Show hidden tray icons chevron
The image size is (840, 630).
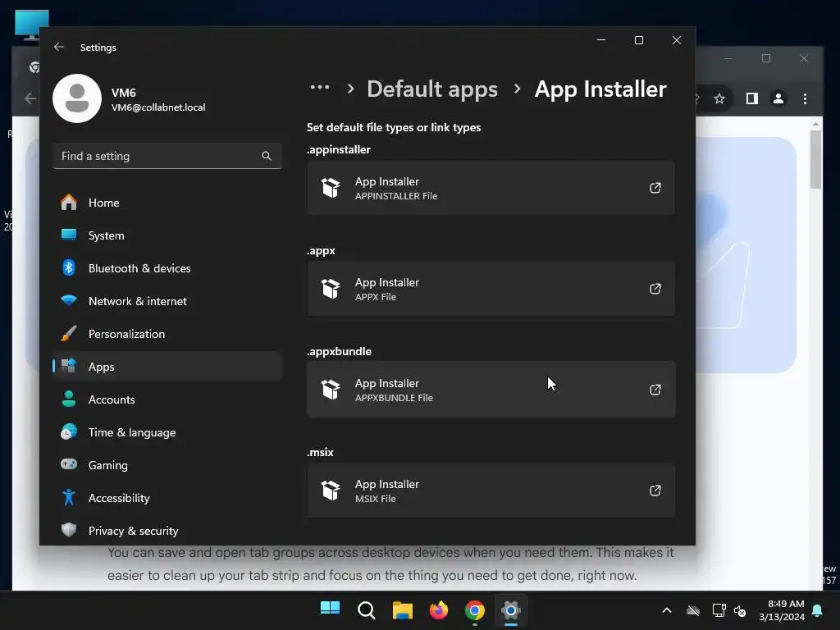pyautogui.click(x=667, y=610)
